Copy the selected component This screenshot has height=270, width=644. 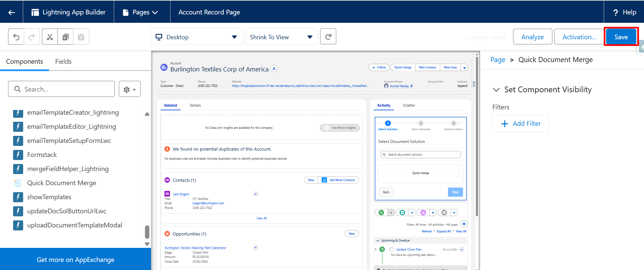point(65,37)
